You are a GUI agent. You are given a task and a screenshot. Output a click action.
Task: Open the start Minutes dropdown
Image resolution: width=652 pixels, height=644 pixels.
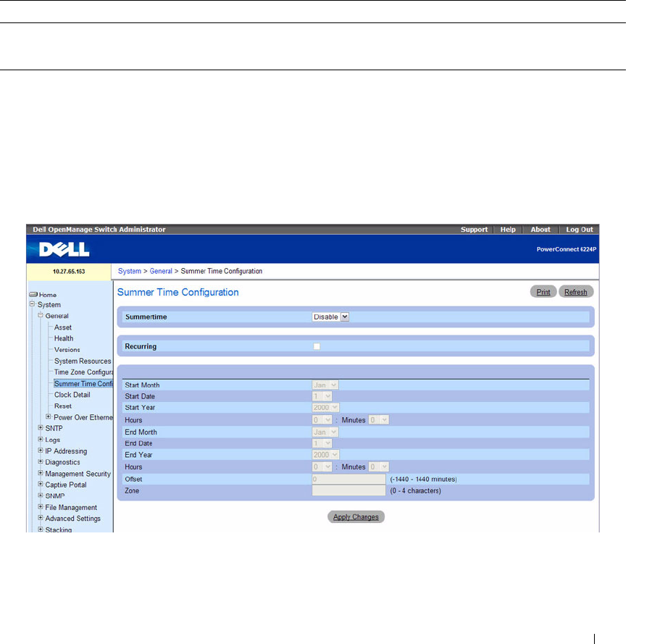tap(378, 420)
